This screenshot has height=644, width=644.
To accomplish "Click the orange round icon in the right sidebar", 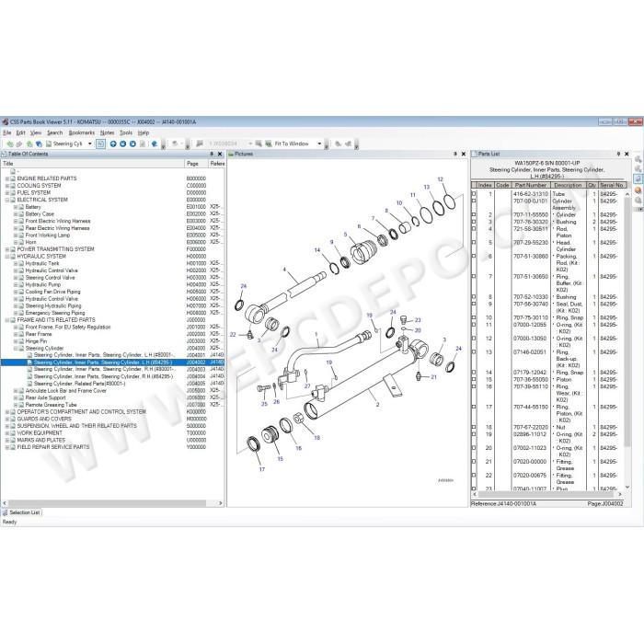I will point(638,190).
